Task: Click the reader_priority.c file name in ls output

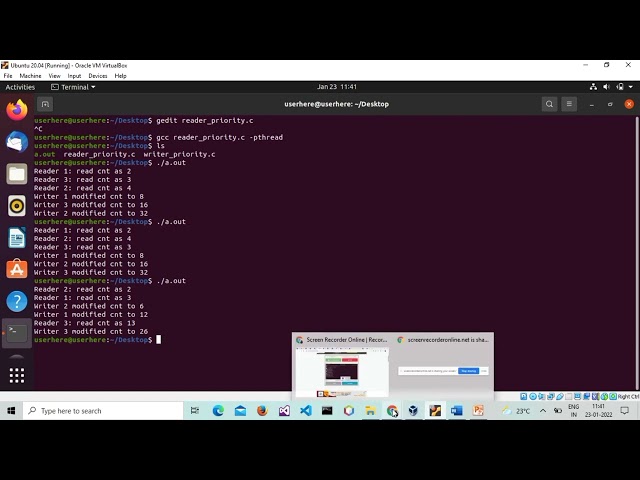Action: pos(99,154)
